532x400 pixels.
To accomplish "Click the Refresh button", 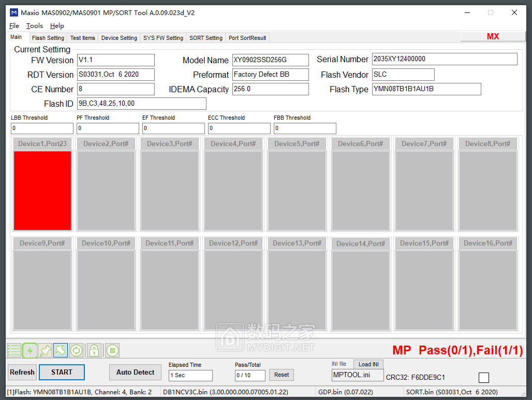I will tap(22, 372).
